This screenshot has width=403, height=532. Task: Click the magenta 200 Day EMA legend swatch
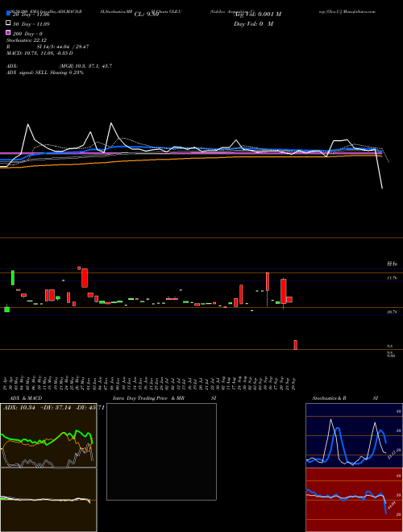(8, 32)
